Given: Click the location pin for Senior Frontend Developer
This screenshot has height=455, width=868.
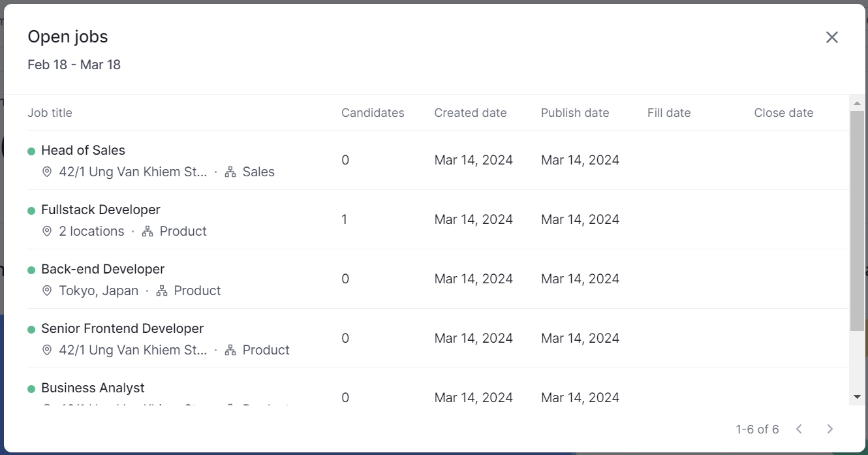Looking at the screenshot, I should (x=47, y=350).
